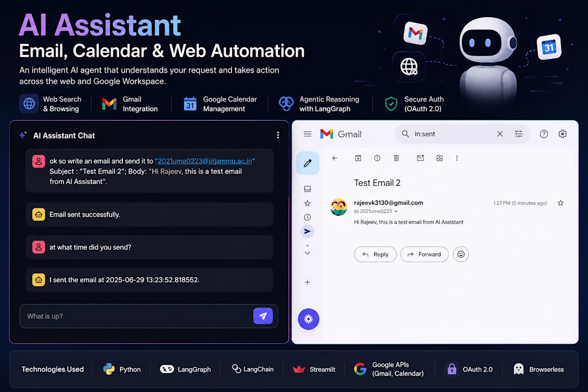Screen dimensions: 588x392
Task: Click the Gmail Integration feature icon
Action: click(109, 104)
